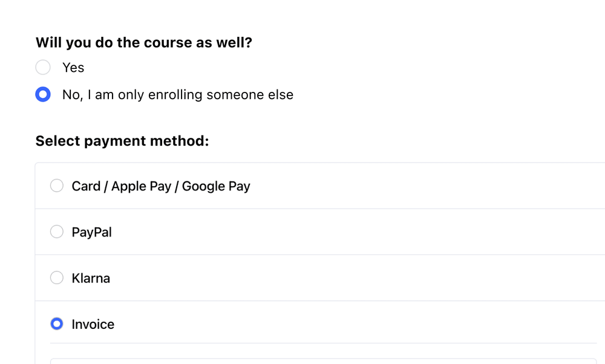
Task: Click the "PayPal" payment label
Action: (91, 232)
